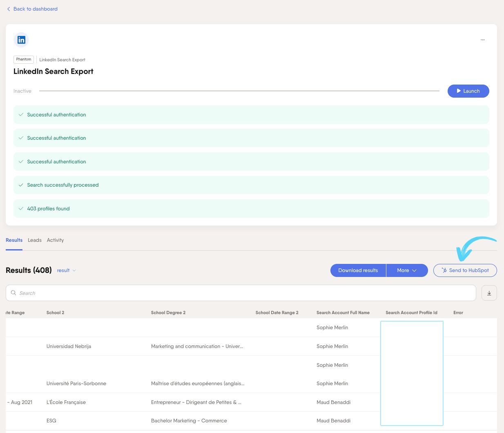Click Sophie Merlin in the Universidad Nebrija row
The width and height of the screenshot is (504, 433).
[x=332, y=346]
